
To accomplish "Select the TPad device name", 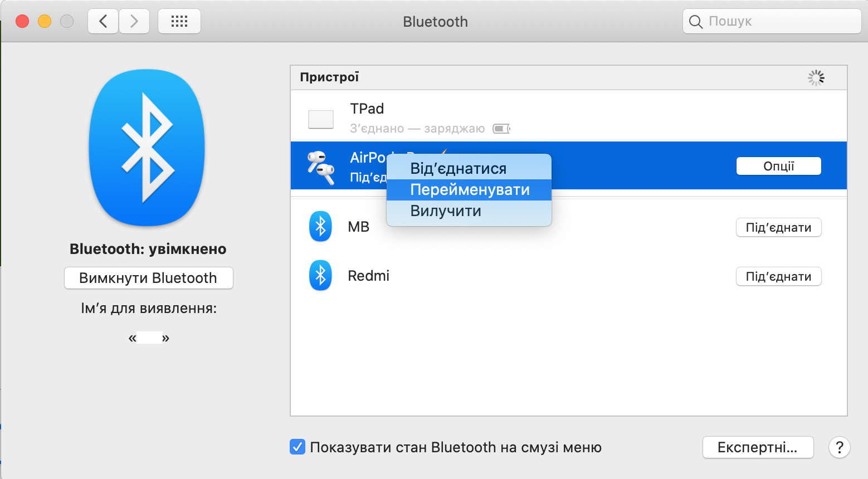I will tap(367, 109).
